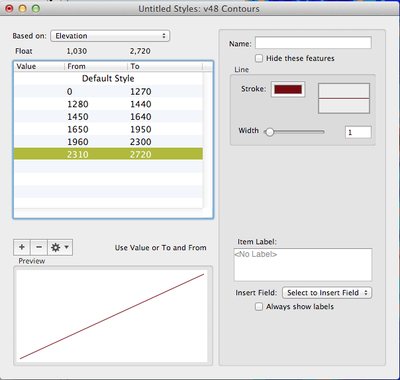Select the 1650 From cell
The width and height of the screenshot is (400, 380).
click(78, 129)
